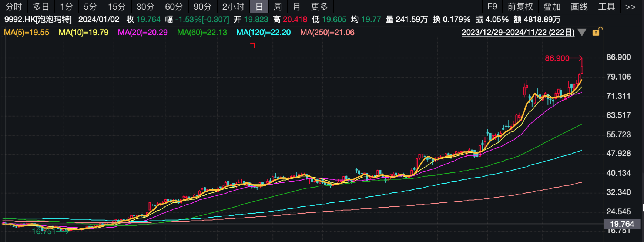Image resolution: width=644 pixels, height=242 pixels.
Task: Select the 月 monthly period
Action: tap(296, 7)
